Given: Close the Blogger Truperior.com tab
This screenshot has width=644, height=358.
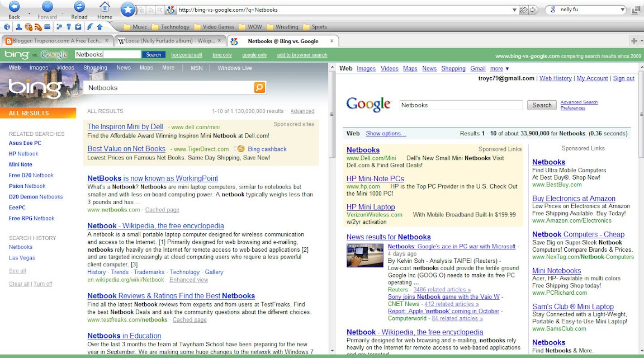Looking at the screenshot, I should 107,41.
